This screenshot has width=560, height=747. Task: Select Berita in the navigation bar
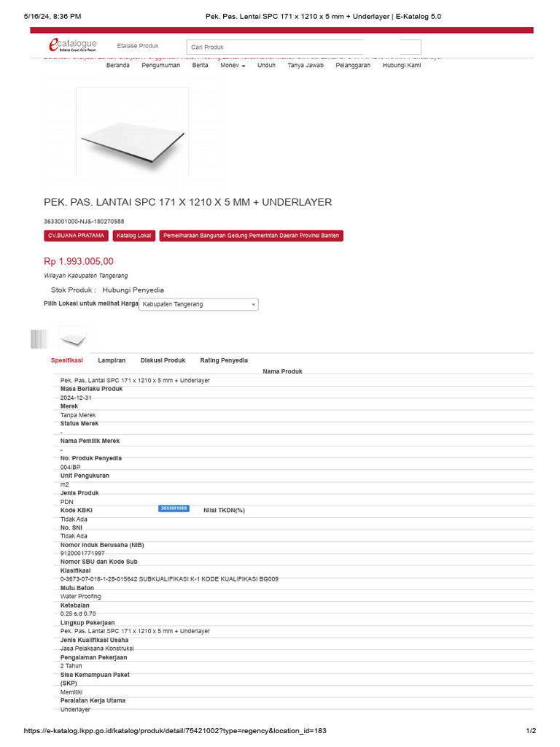(200, 65)
